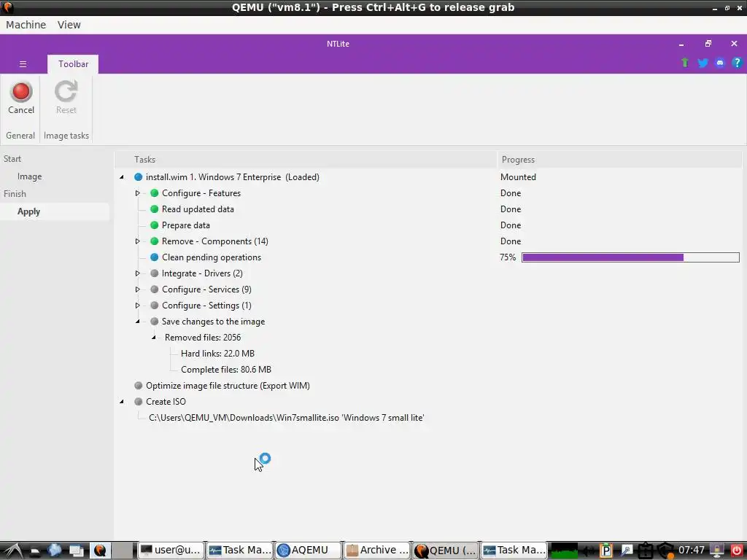Screen dimensions: 747x560
Task: Open the Twitter link icon
Action: click(x=703, y=63)
